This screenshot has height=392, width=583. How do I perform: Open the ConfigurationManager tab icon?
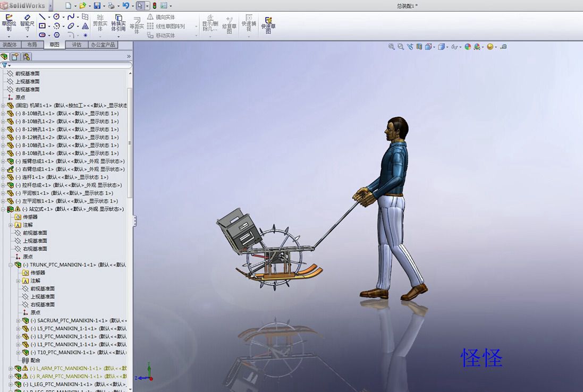coord(26,56)
